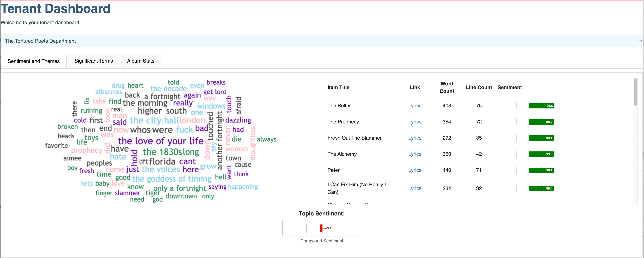Click 'london' in word cloud

click(192, 120)
